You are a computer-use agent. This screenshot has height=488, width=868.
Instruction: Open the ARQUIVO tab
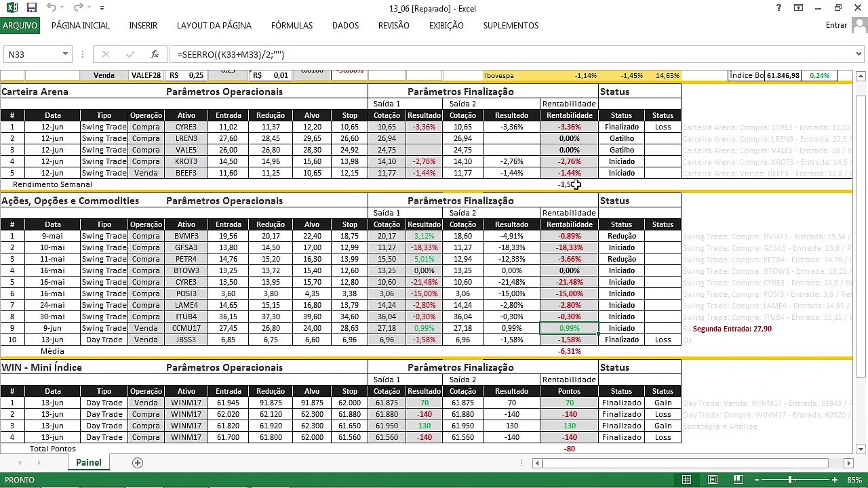[x=20, y=25]
